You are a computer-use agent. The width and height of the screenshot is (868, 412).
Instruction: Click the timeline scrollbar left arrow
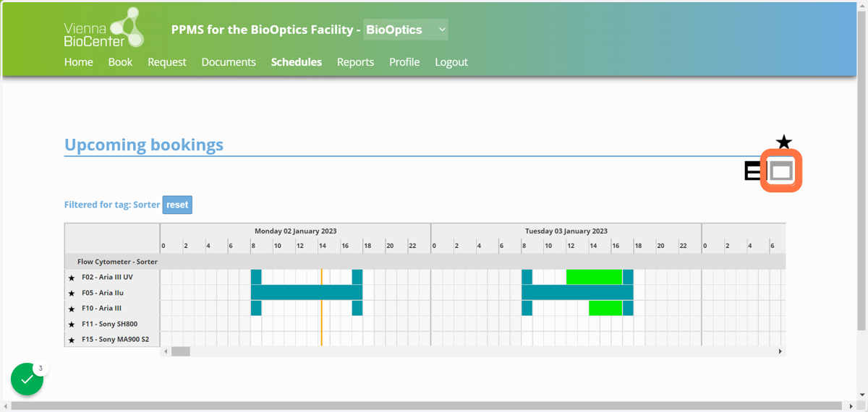click(x=166, y=351)
